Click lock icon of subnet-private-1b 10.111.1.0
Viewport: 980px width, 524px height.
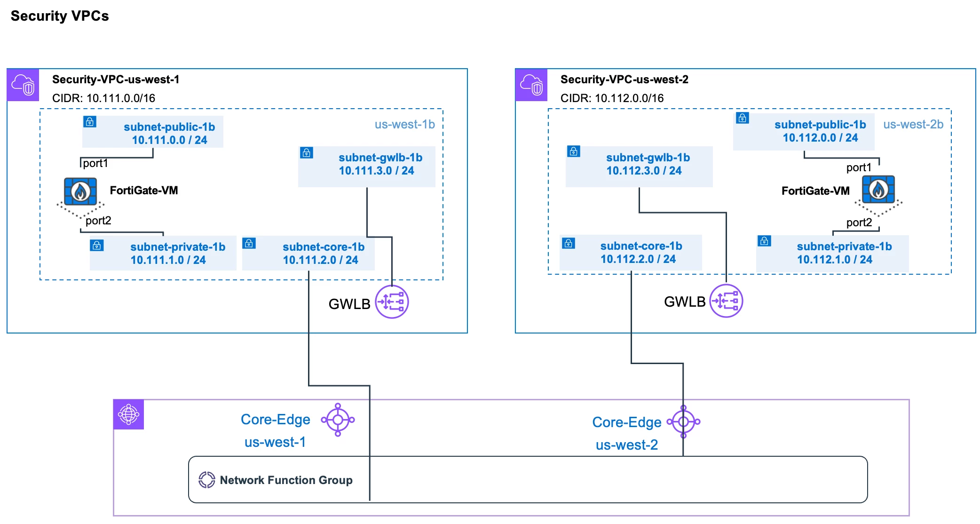pyautogui.click(x=97, y=245)
